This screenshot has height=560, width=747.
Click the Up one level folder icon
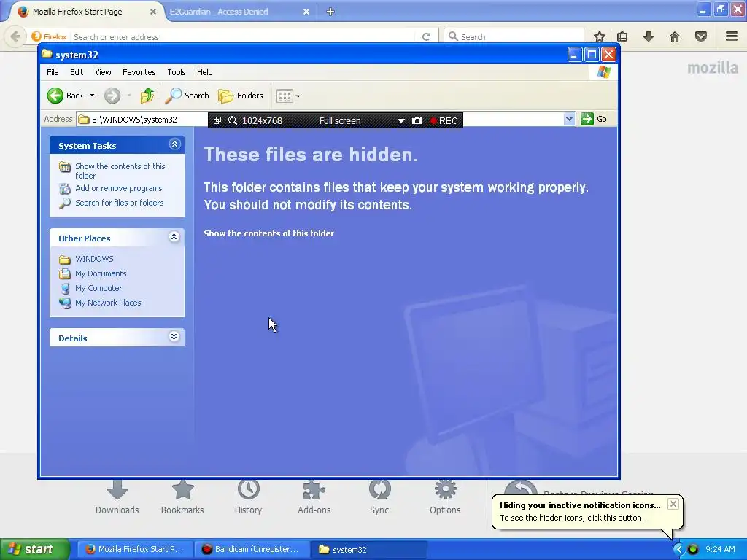(147, 96)
